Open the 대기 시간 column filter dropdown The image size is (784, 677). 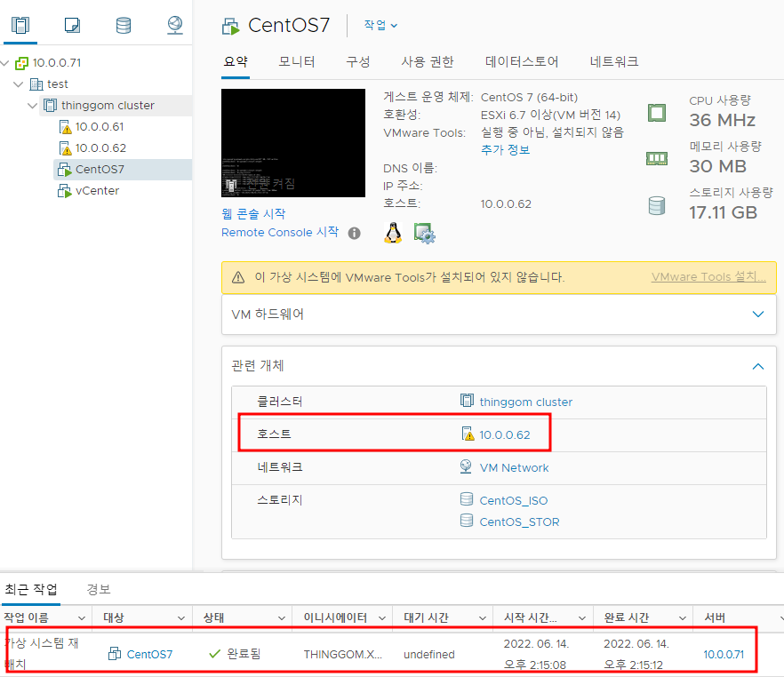coord(482,618)
